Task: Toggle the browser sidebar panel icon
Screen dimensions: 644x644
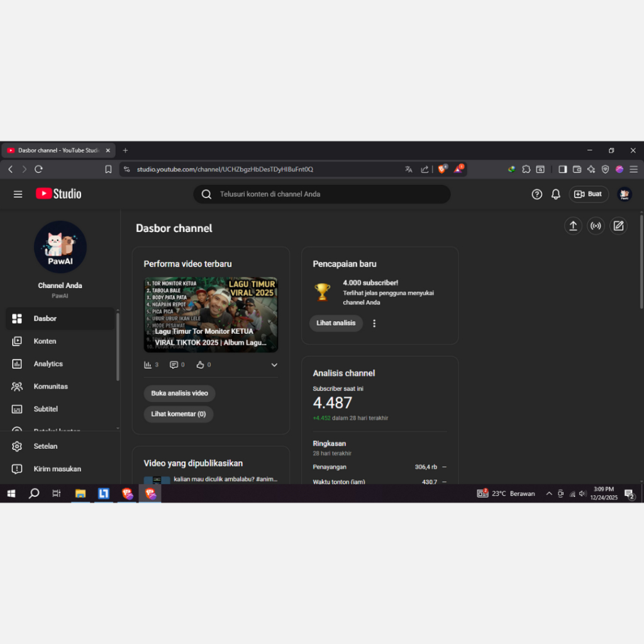Action: pyautogui.click(x=562, y=169)
